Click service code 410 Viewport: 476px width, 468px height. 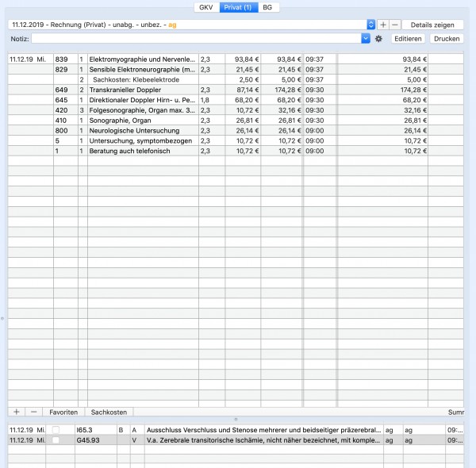click(61, 121)
